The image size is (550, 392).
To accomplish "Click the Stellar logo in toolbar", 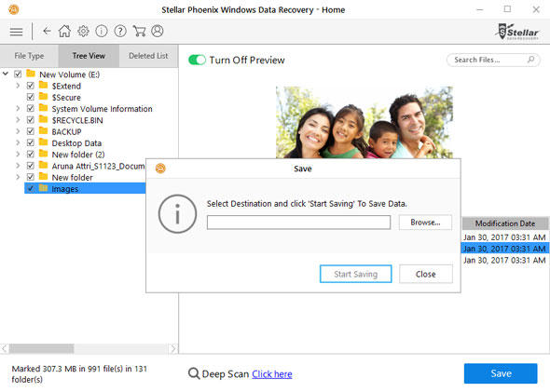I will (x=517, y=32).
